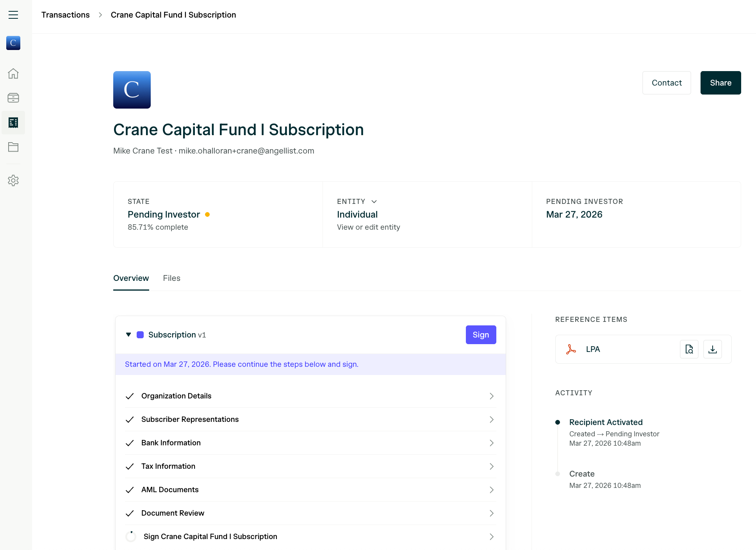Select the Overview tab
Viewport: 756px width, 550px height.
pos(131,278)
